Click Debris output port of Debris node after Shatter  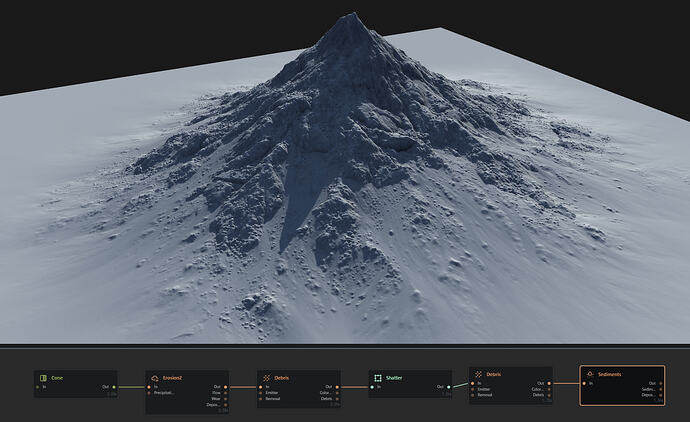tap(549, 395)
